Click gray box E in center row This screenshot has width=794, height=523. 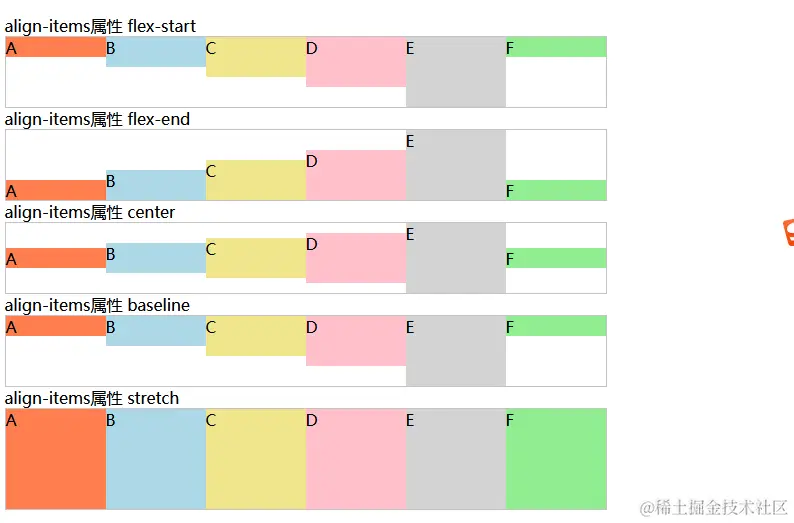tap(456, 258)
